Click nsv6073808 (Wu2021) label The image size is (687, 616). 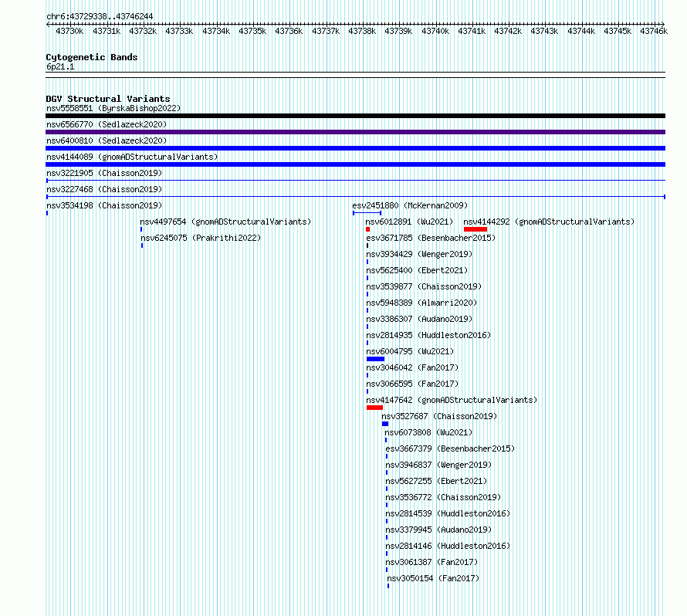click(429, 432)
